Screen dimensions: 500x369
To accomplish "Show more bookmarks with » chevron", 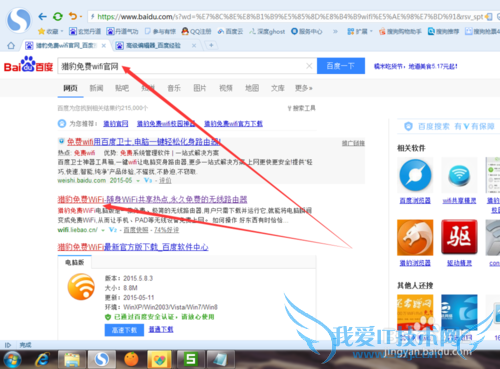I will 335,32.
